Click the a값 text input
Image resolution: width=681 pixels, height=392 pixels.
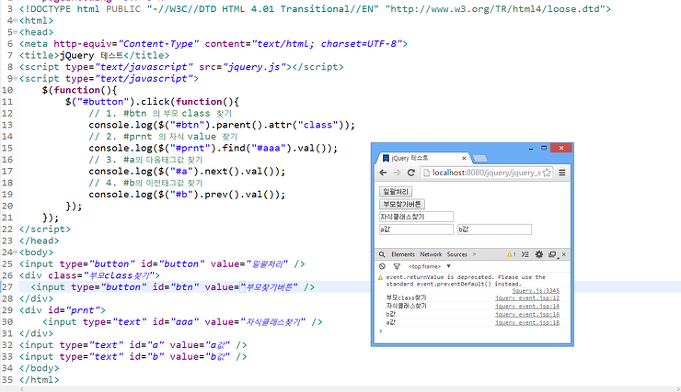(416, 229)
